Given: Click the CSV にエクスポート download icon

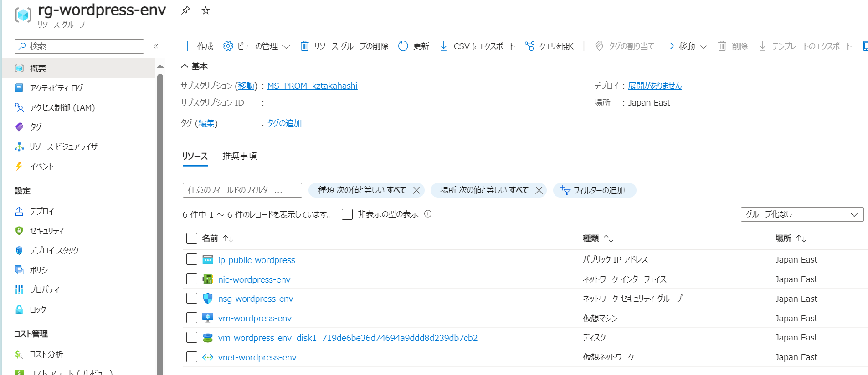Looking at the screenshot, I should tap(443, 46).
